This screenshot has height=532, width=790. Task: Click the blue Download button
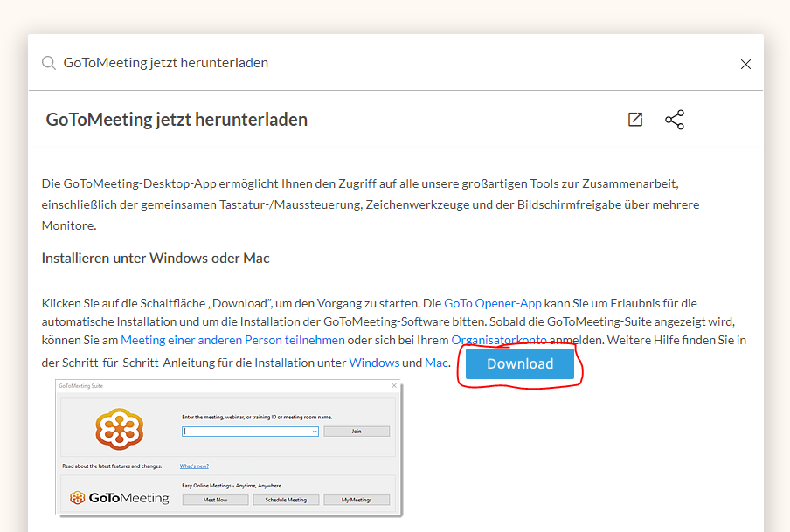click(x=519, y=363)
